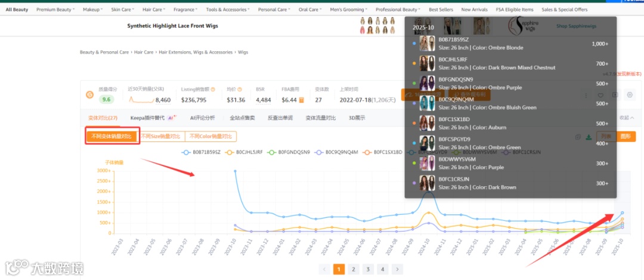Toggle B0DWWYSV6M series in chart legend
644x280 pixels.
tap(476, 152)
